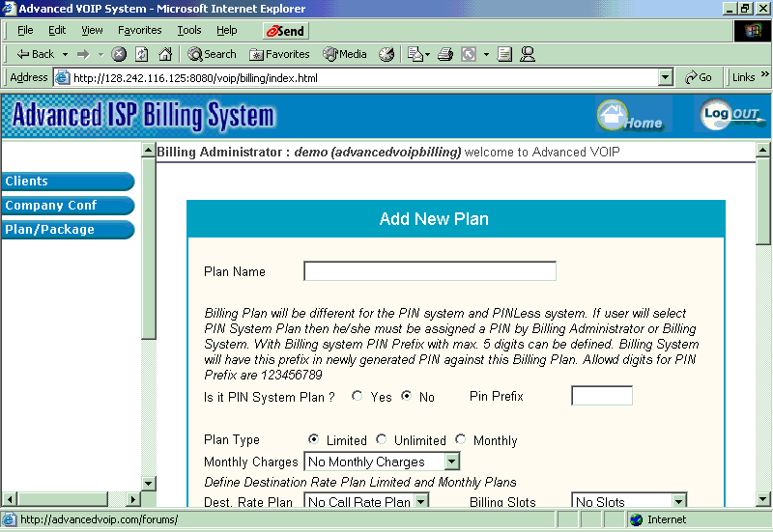
Task: Choose the Limited plan type
Action: coord(313,439)
